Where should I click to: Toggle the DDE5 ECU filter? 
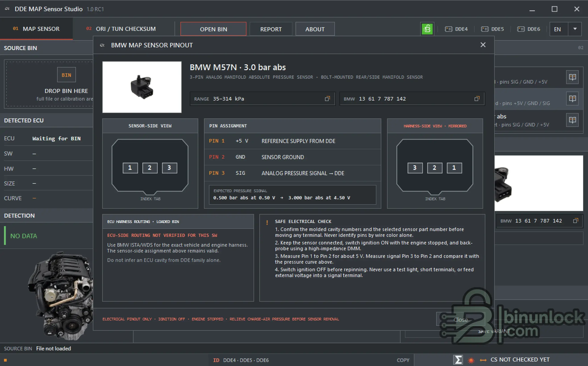coord(492,29)
